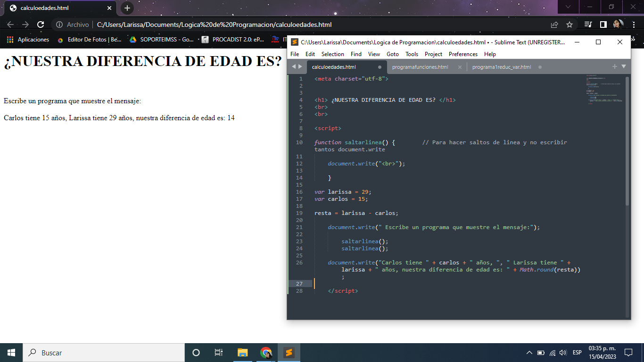Click code line 'var carlos = 15;'
Image resolution: width=644 pixels, height=362 pixels.
[341, 199]
